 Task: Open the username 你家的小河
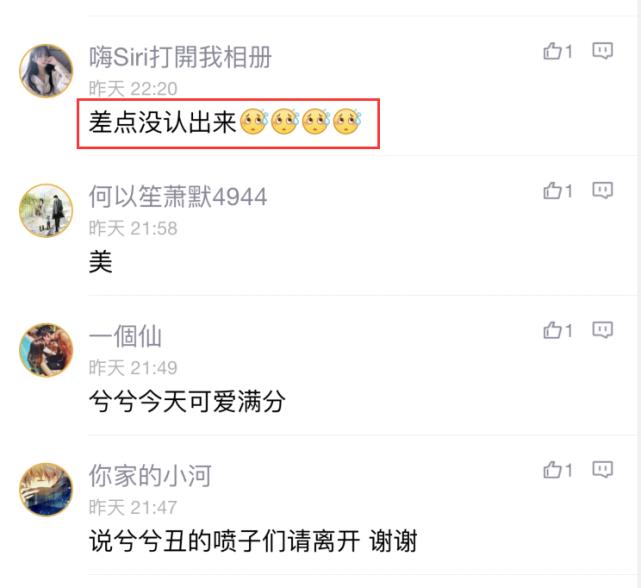[x=150, y=476]
